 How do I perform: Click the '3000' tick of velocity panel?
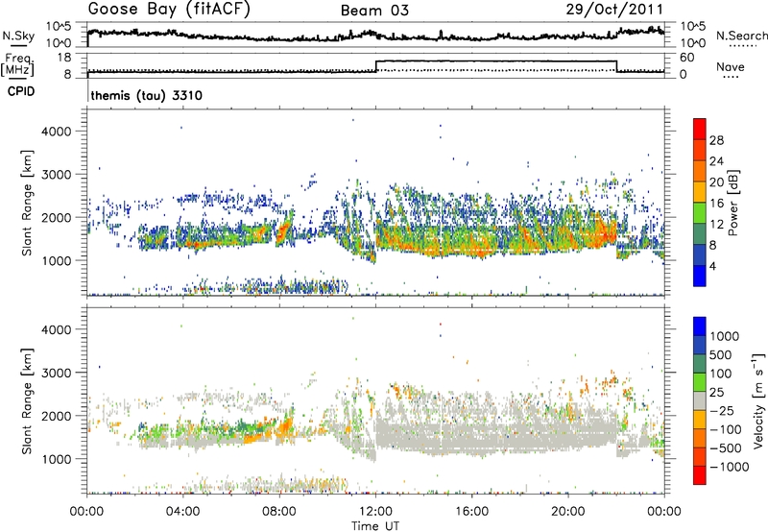point(57,373)
